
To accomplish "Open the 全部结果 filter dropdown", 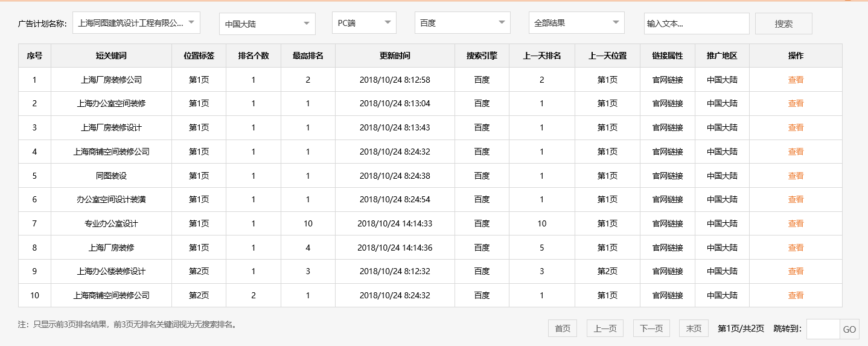I will click(576, 23).
